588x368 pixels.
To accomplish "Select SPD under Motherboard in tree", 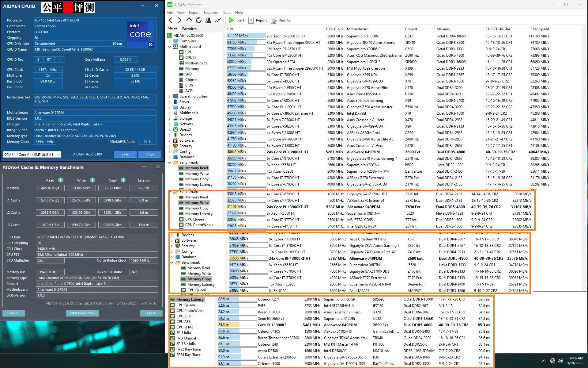I will point(188,74).
